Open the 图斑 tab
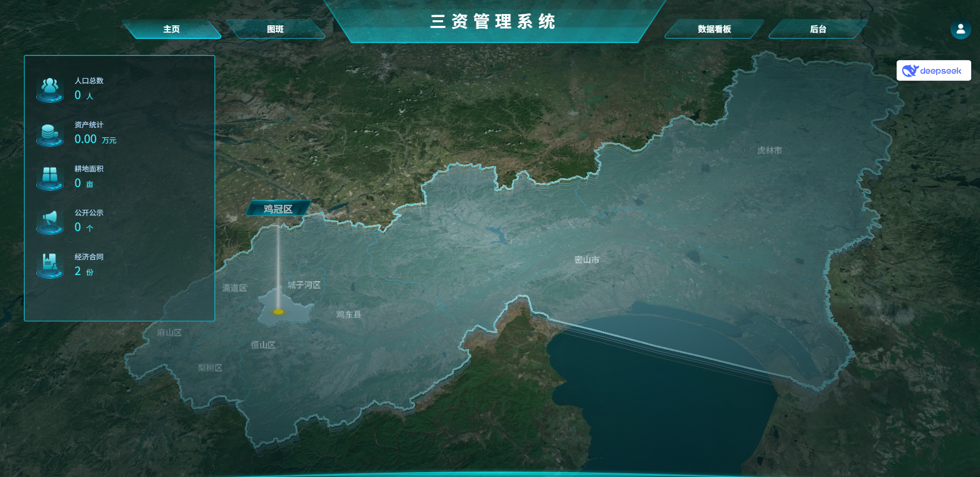The image size is (980, 477). 275,29
